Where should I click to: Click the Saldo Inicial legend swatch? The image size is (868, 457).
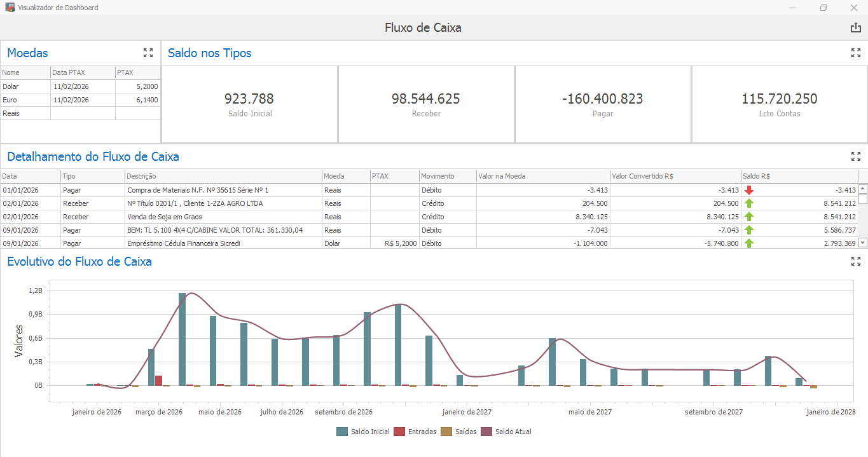point(342,432)
